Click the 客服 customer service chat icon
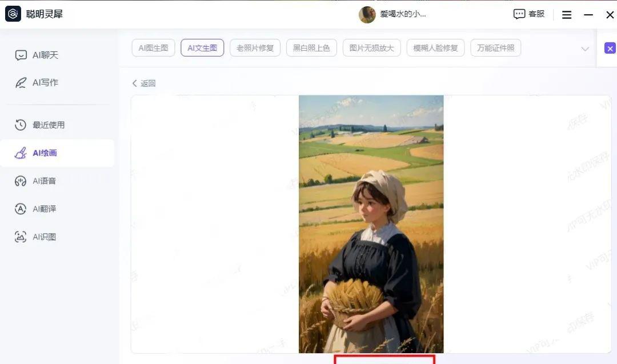Screen dimensions: 617x364 click(519, 14)
